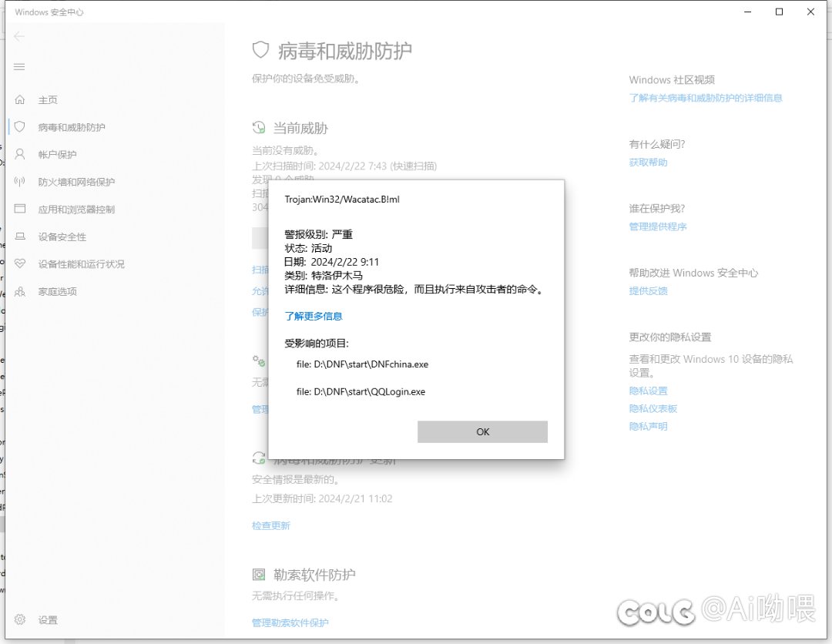Click the 病毒和威胁防护 page heading
The image size is (832, 644).
pos(345,51)
